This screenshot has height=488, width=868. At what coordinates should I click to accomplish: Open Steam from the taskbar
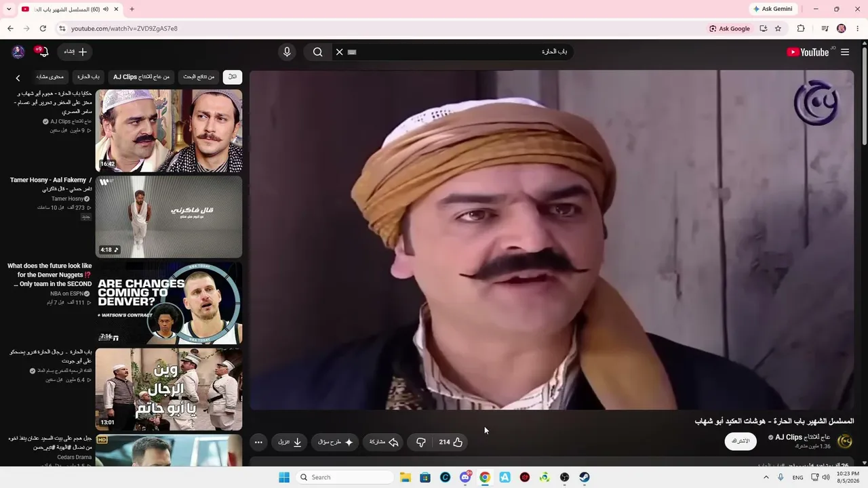(x=585, y=477)
